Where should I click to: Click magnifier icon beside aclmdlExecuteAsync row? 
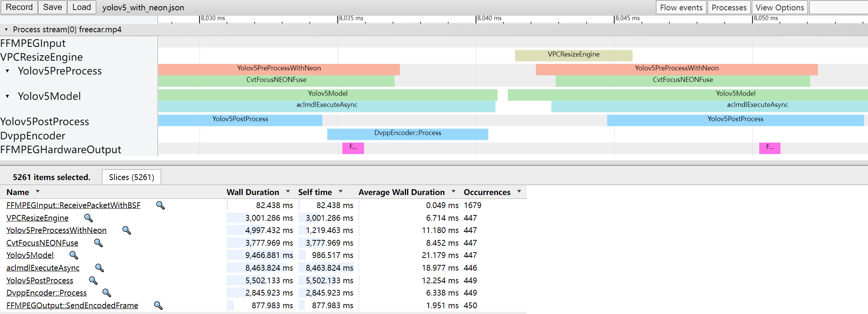[x=99, y=268]
